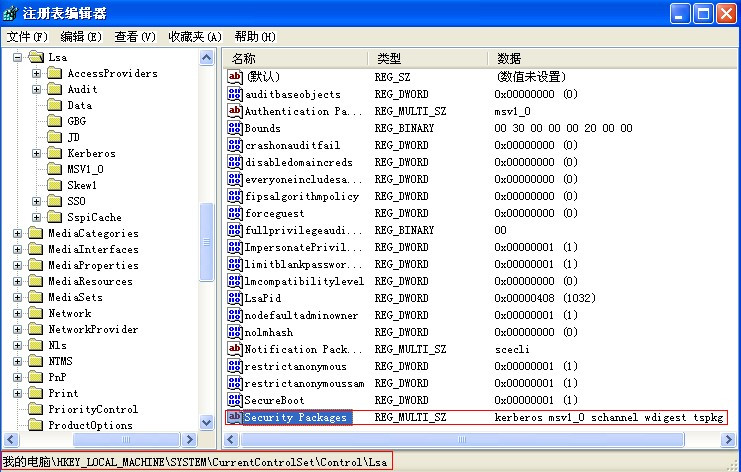
Task: Click the lmcompatibilitylevel value icon
Action: point(235,281)
